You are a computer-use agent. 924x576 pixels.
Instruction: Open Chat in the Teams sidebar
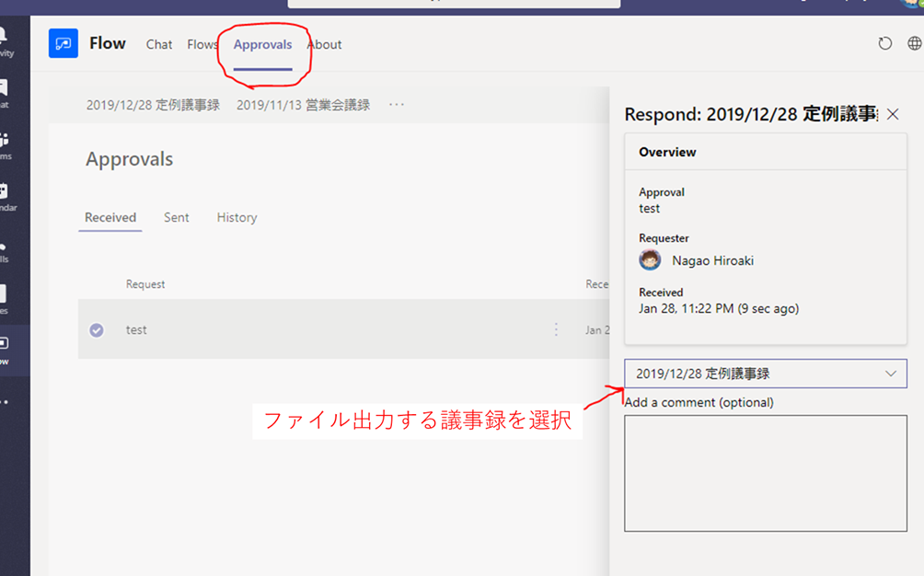pos(5,94)
